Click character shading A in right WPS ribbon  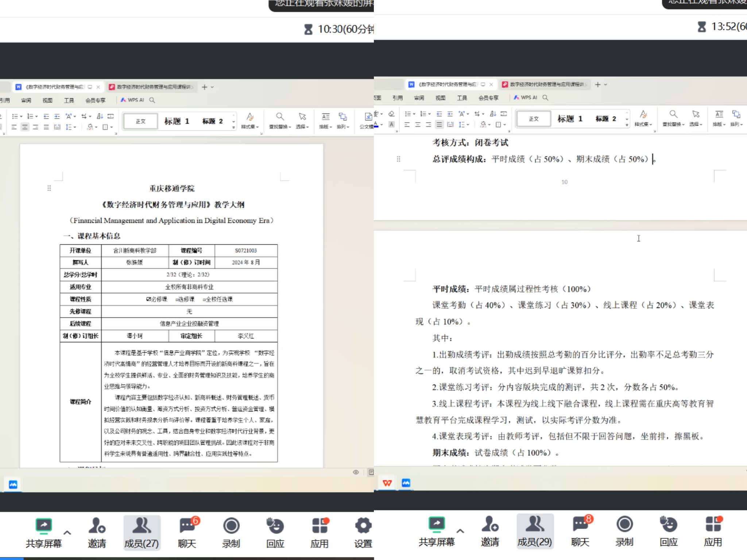[x=391, y=124]
